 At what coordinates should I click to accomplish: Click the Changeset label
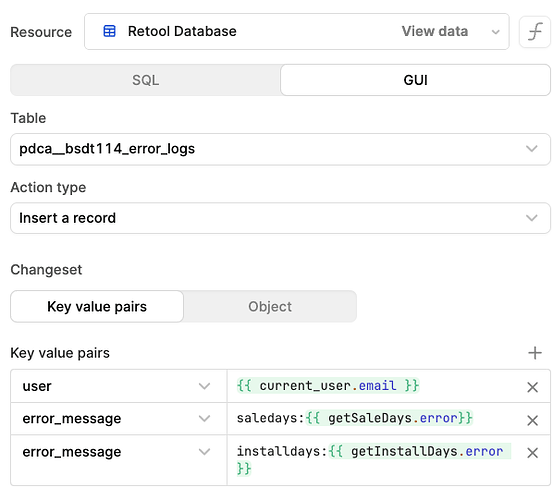pos(46,270)
